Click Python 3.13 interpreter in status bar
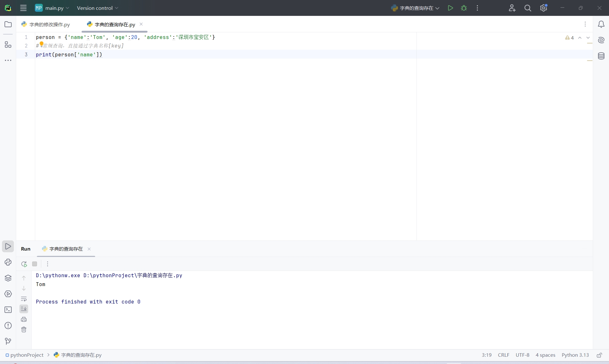The image size is (609, 364). point(575,355)
